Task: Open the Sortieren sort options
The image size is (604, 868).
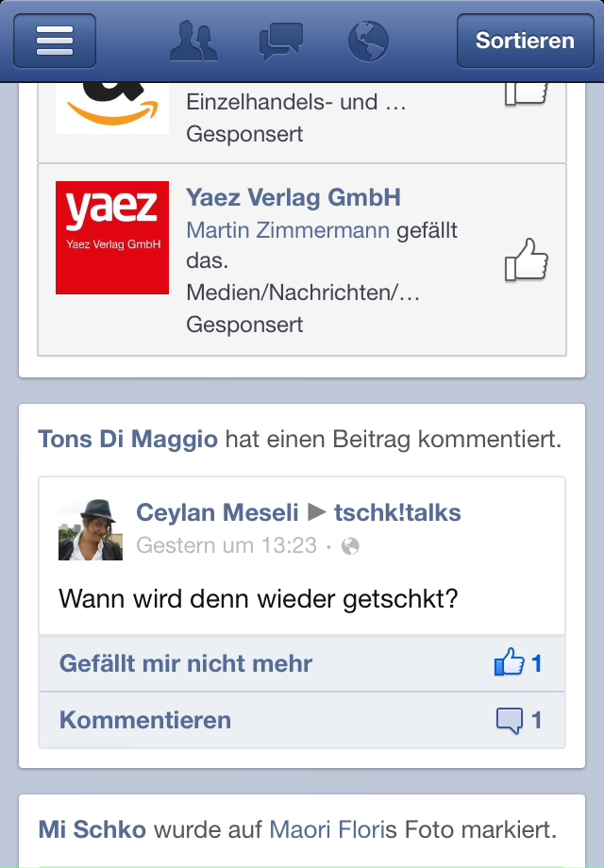Action: click(x=525, y=41)
